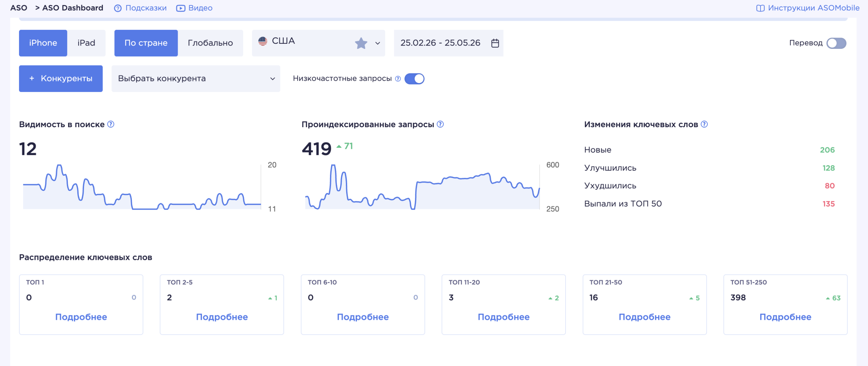Viewport: 868px width, 366px height.
Task: Click help icon beside Проиндексированные запросы
Action: pos(440,124)
